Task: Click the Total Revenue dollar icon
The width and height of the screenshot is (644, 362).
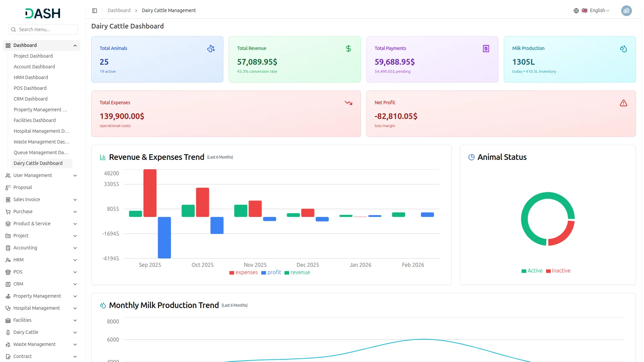Action: pyautogui.click(x=348, y=49)
